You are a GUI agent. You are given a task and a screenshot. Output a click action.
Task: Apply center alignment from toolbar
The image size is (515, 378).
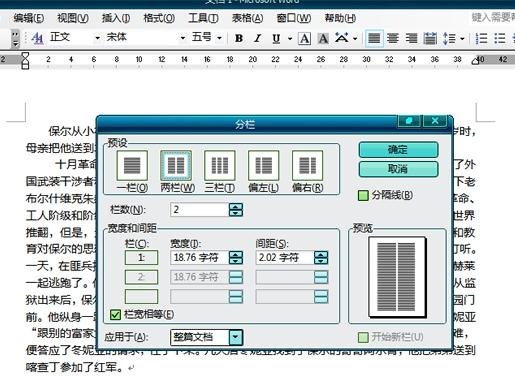pyautogui.click(x=393, y=38)
